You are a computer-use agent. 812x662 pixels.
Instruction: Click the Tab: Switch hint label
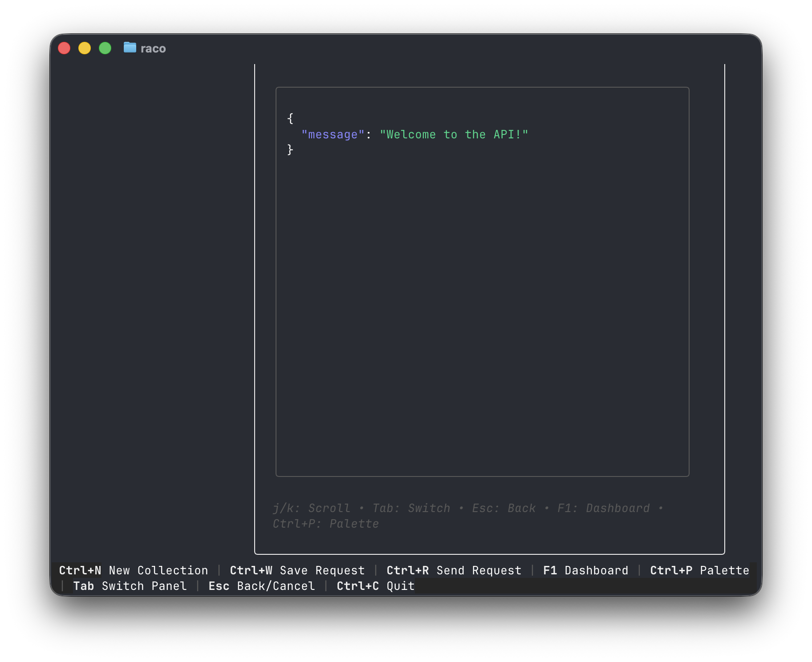pyautogui.click(x=410, y=508)
